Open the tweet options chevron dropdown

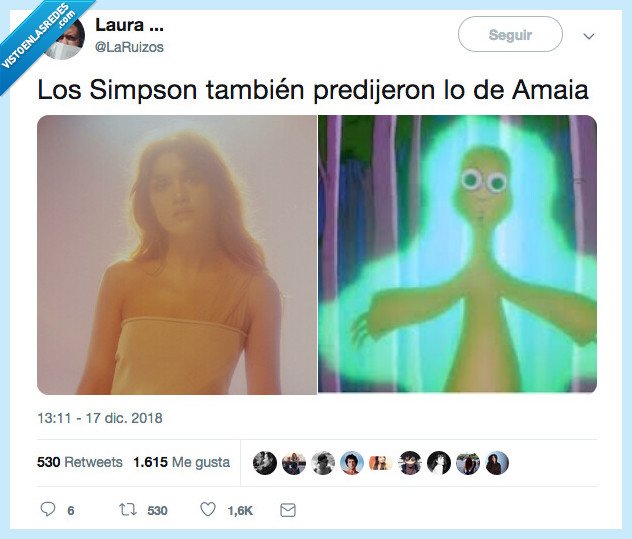tap(589, 36)
